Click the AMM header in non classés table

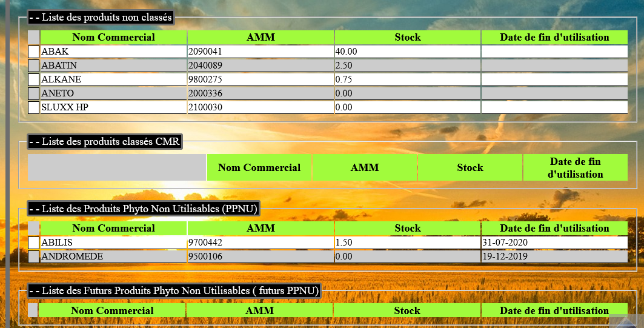tap(261, 38)
